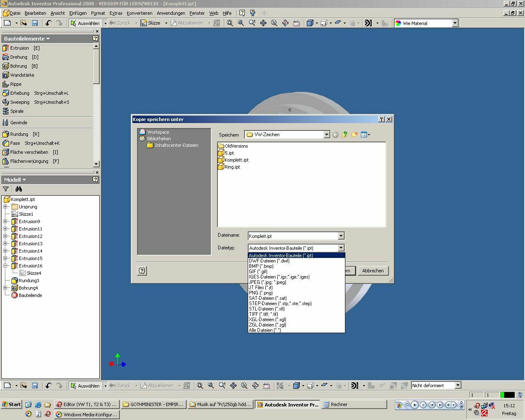The height and width of the screenshot is (420, 525).
Task: Create a new folder in save dialog
Action: (x=354, y=135)
